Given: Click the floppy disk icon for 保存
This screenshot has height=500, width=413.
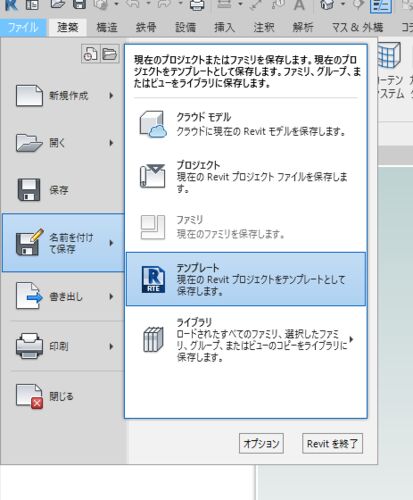Looking at the screenshot, I should tap(29, 190).
